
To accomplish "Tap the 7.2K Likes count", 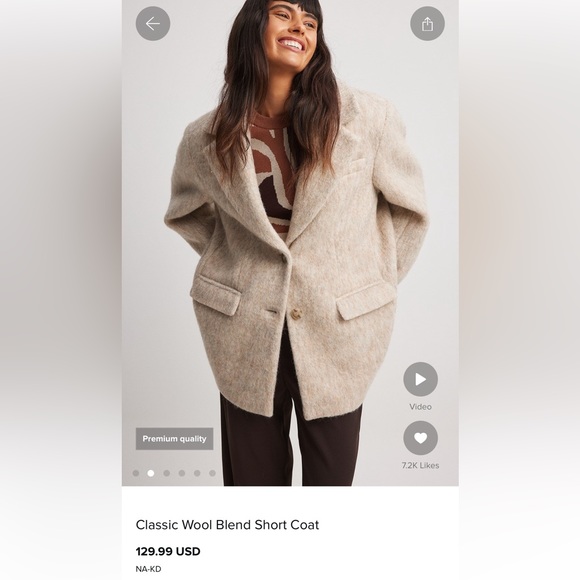I will (x=421, y=465).
